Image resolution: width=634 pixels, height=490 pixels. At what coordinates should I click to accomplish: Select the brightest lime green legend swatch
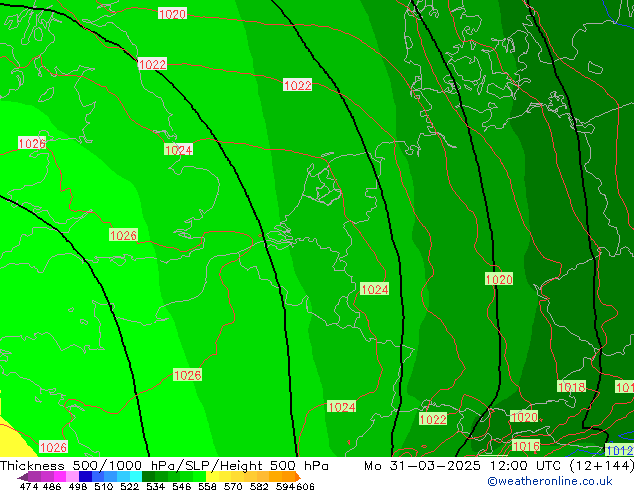point(199,477)
